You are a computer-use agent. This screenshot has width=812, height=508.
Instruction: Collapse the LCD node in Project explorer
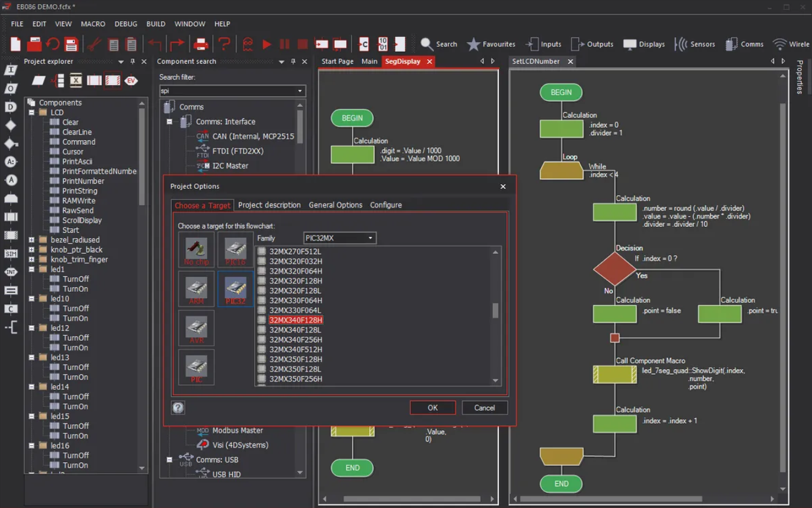click(x=31, y=112)
